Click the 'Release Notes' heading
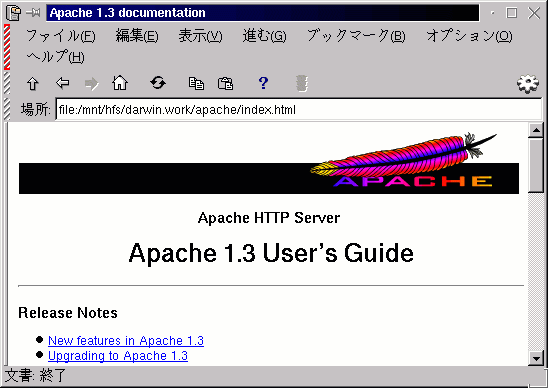This screenshot has width=548, height=388. click(x=68, y=313)
